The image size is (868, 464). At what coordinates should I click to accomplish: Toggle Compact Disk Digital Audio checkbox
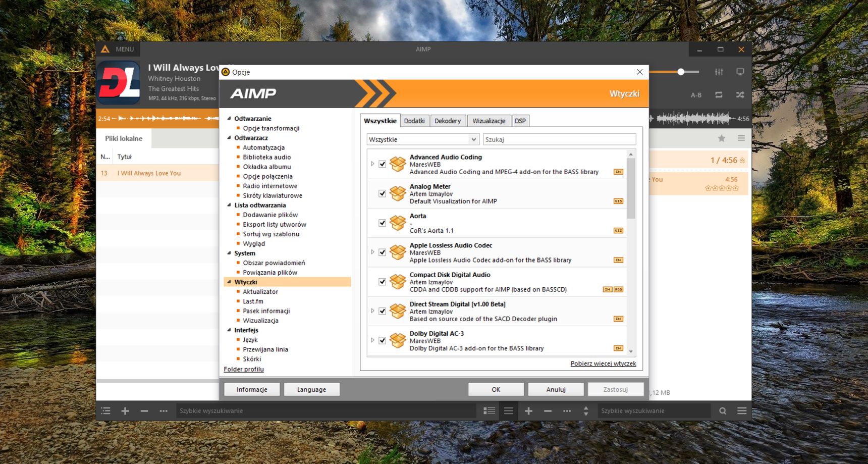point(382,282)
